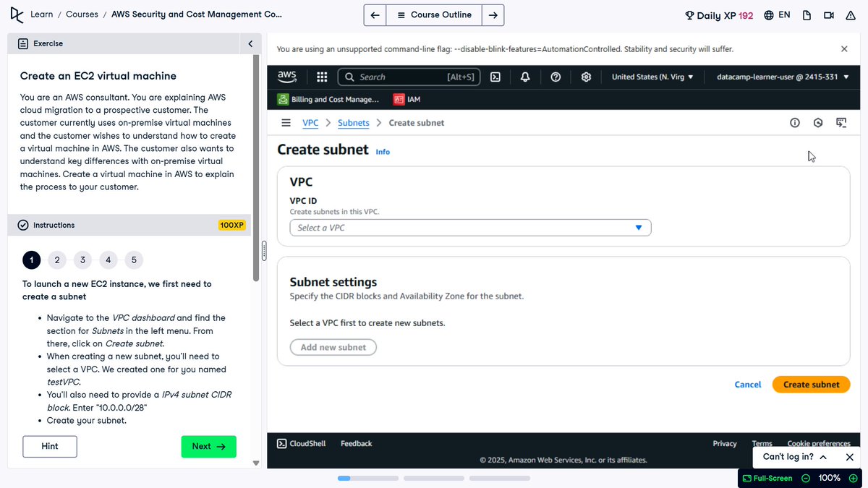The width and height of the screenshot is (868, 488).
Task: Expand the Select a VPC dropdown
Action: (470, 228)
